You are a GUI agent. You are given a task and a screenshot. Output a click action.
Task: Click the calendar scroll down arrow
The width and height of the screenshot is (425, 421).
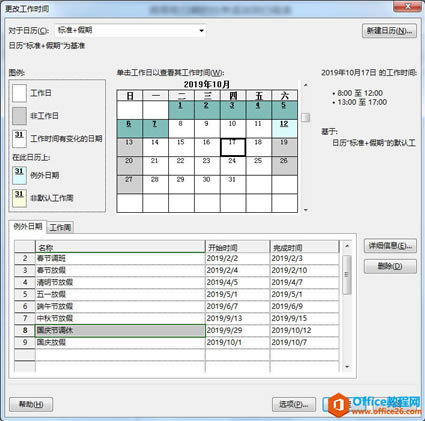[306, 210]
